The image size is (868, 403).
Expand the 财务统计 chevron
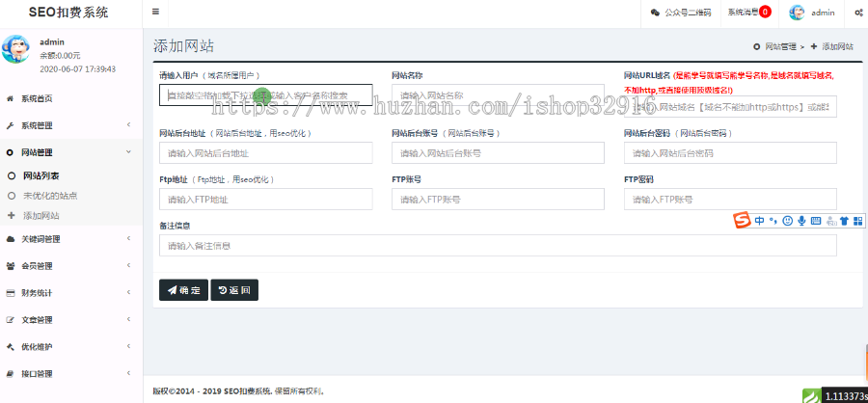(x=128, y=292)
